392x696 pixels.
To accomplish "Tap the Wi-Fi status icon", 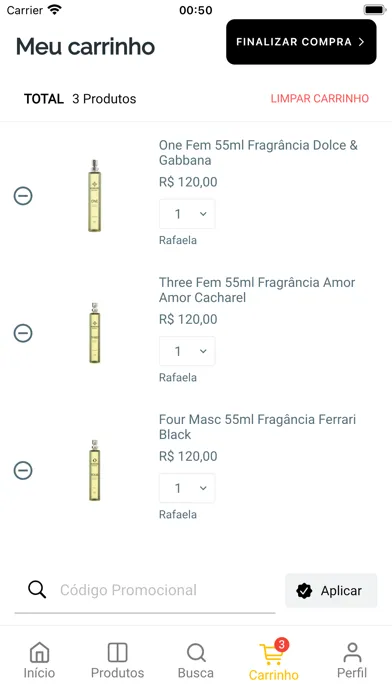I will (x=55, y=9).
